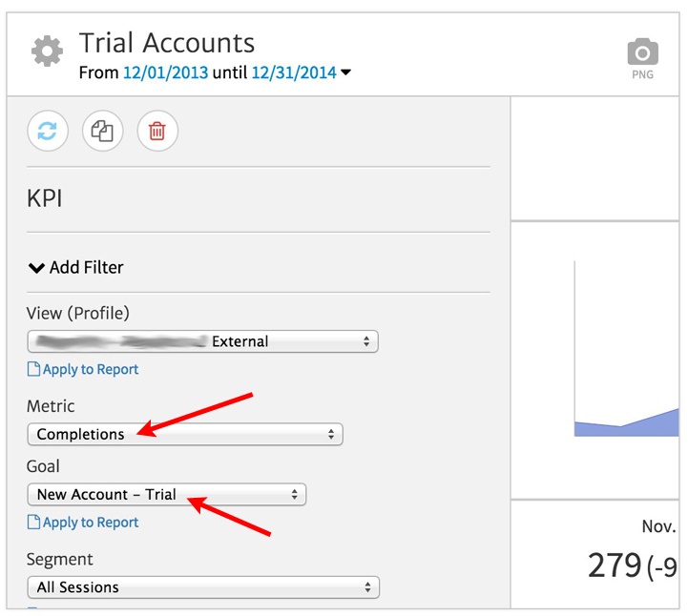Image resolution: width=688 pixels, height=616 pixels.
Task: Click document icon beside Apply to Report under View
Action: [x=33, y=370]
